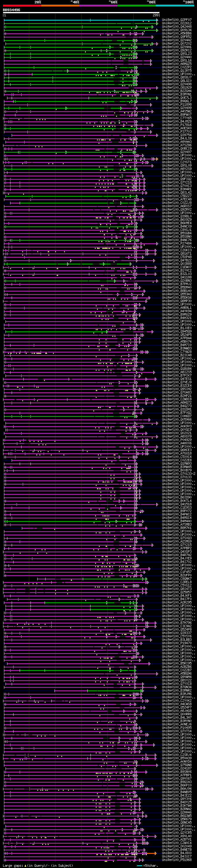Select hit UniRef100_Q1IRT5
This screenshot has width=197, height=868.
pyautogui.click(x=177, y=71)
